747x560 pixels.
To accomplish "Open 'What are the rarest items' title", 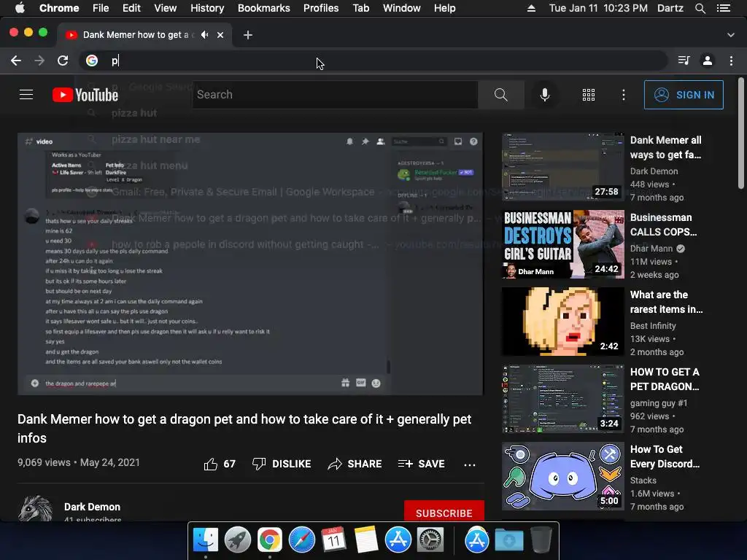I will [x=667, y=302].
